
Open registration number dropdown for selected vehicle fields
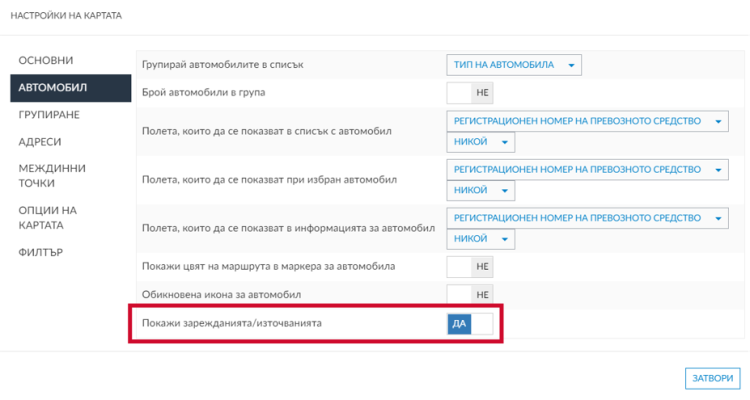pos(587,169)
